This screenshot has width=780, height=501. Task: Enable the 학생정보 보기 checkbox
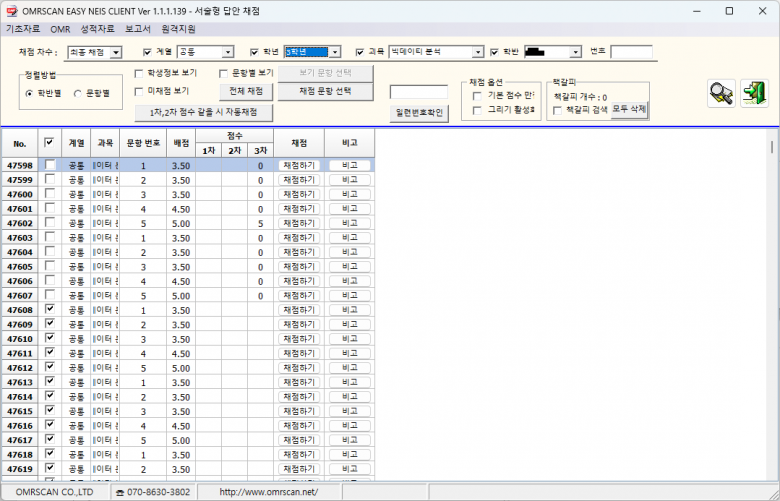(140, 74)
